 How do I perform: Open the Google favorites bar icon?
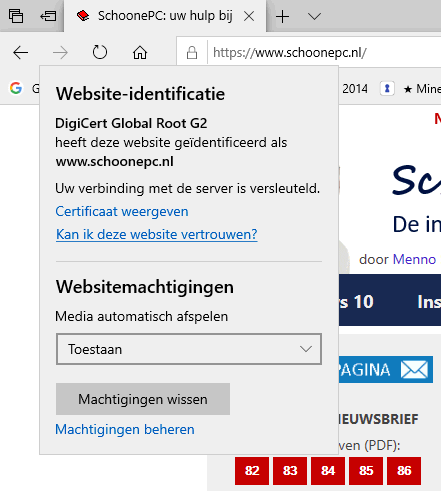(x=16, y=88)
